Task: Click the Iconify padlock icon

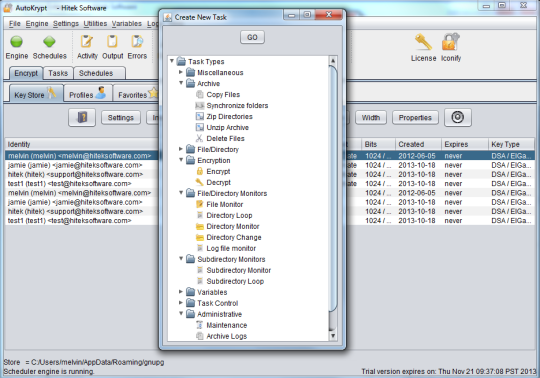Action: 450,42
